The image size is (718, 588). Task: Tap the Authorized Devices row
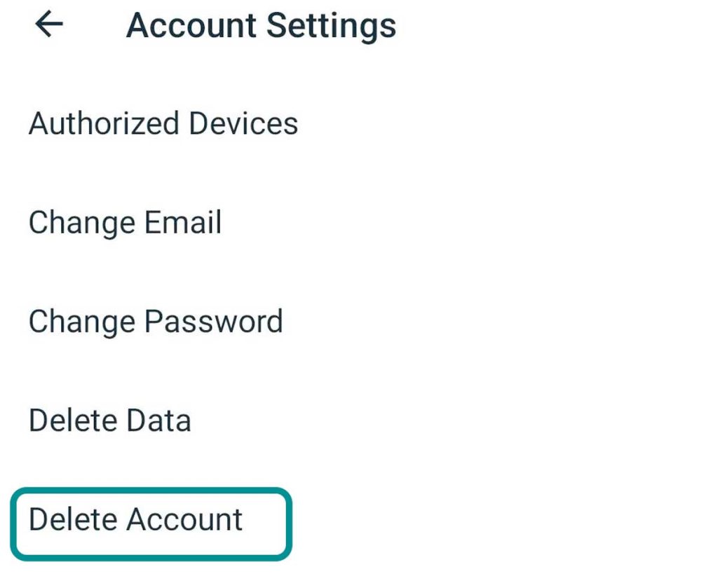(163, 124)
